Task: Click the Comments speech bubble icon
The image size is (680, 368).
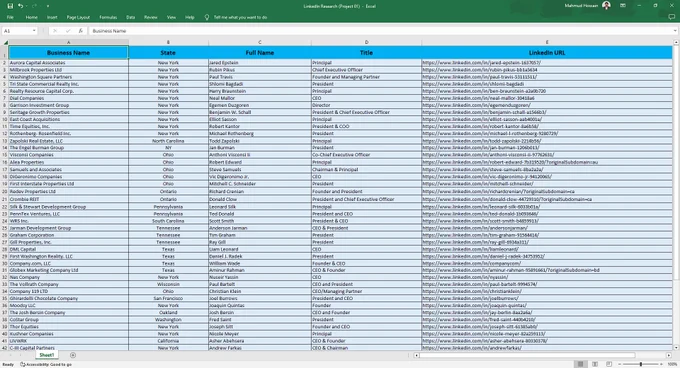Action: tap(671, 17)
